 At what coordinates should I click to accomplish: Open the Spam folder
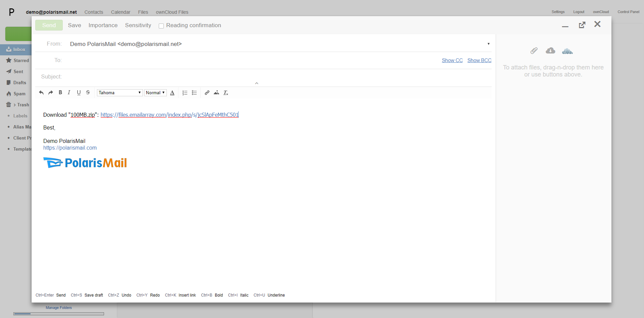(16, 94)
